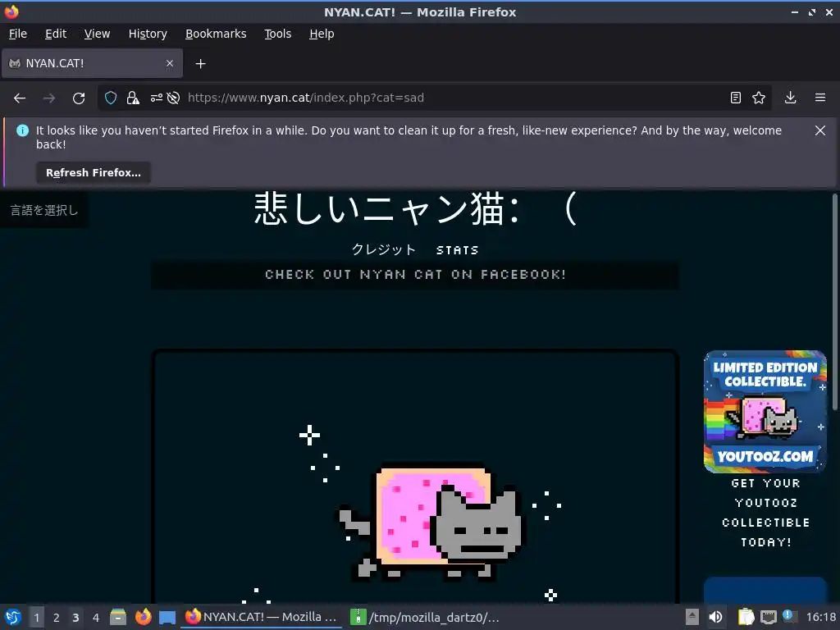840x630 pixels.
Task: Open the Bookmarks menu
Action: click(x=216, y=34)
